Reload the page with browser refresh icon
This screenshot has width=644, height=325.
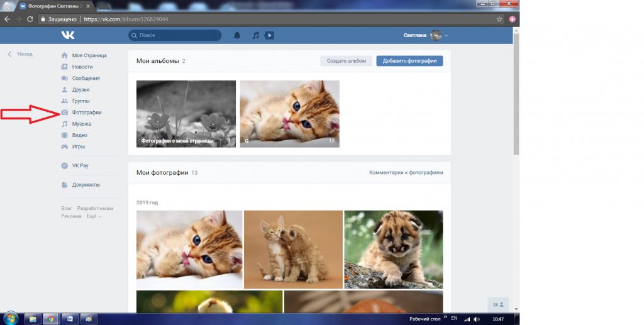point(30,19)
